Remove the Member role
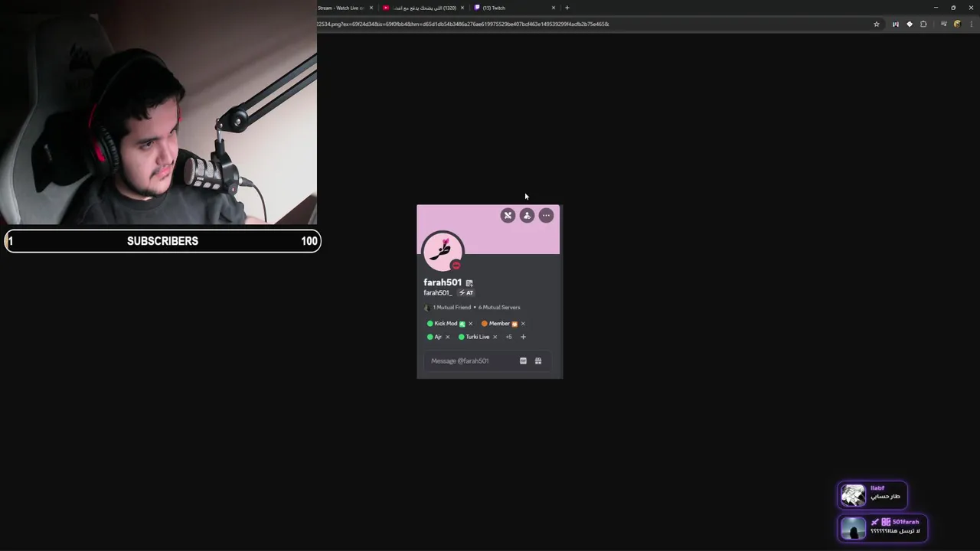Viewport: 980px width, 551px height. pyautogui.click(x=523, y=324)
